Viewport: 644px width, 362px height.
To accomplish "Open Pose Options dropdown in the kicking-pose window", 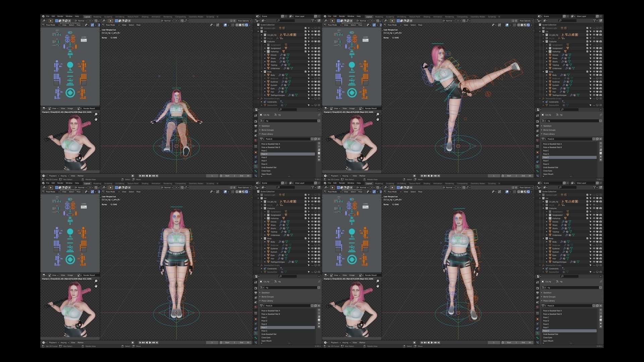I will [526, 20].
